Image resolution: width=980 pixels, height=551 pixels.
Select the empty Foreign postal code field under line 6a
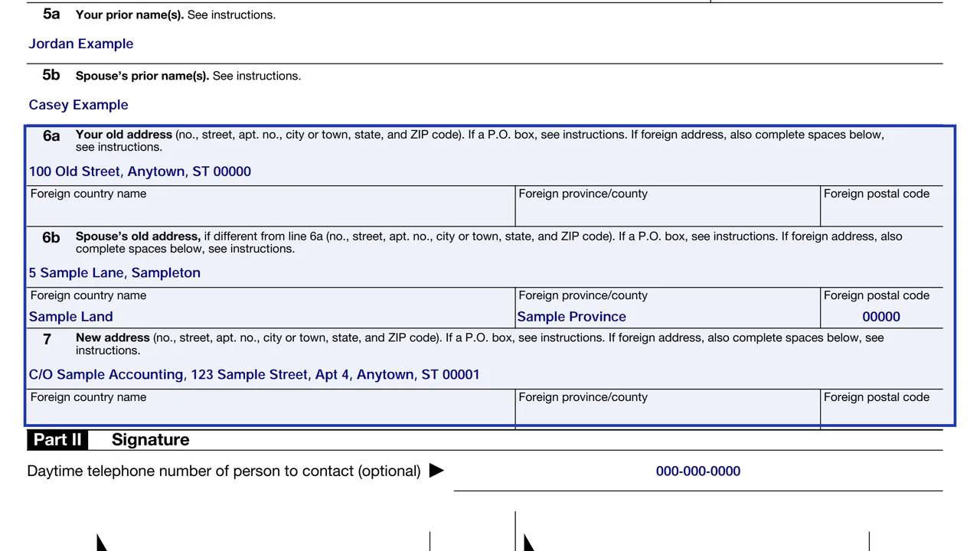tap(881, 214)
